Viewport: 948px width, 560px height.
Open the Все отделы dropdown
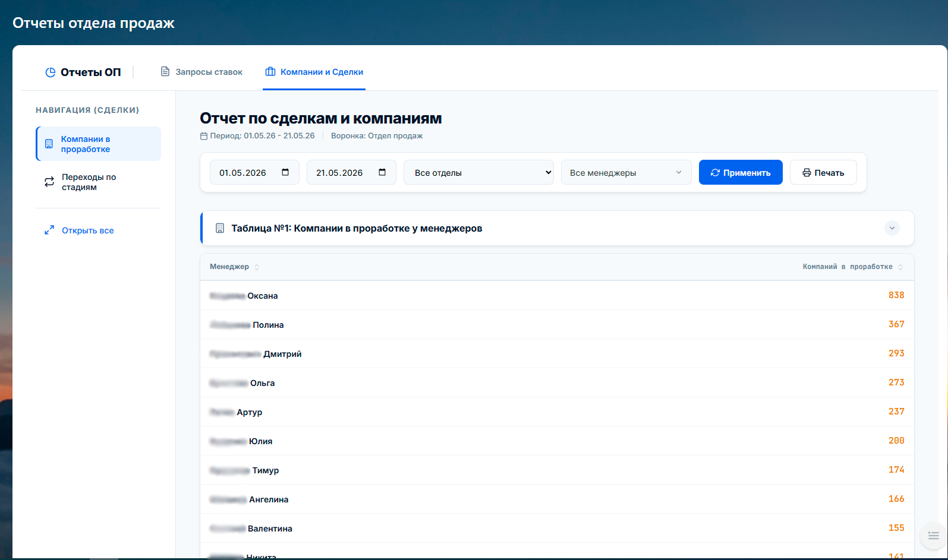(478, 172)
